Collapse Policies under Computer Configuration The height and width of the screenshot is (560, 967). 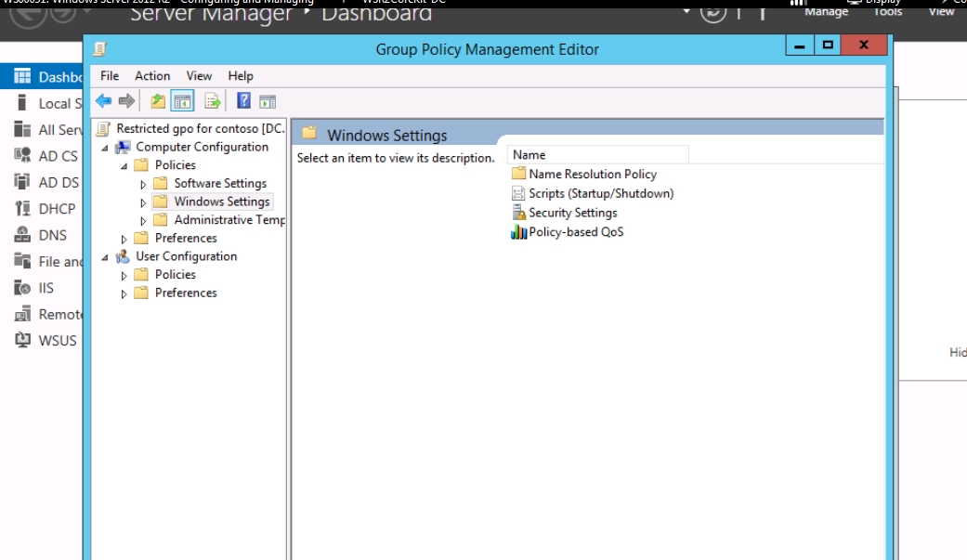(124, 166)
